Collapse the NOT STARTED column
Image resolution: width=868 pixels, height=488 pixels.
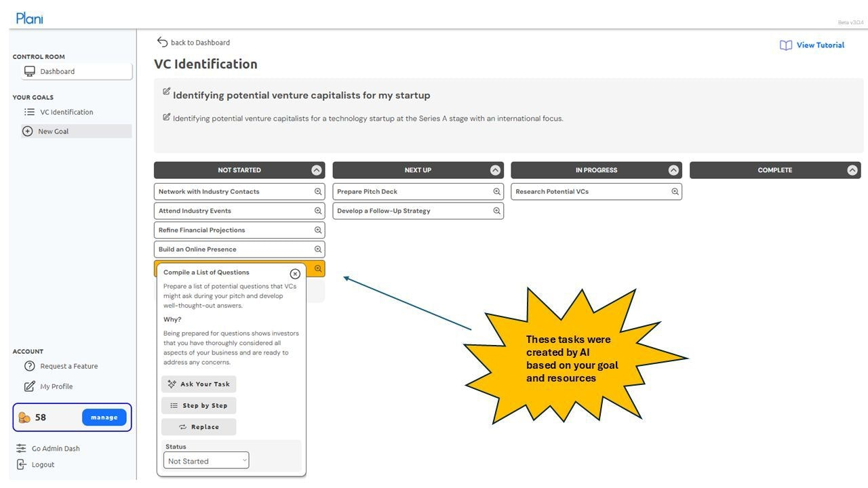click(x=317, y=170)
